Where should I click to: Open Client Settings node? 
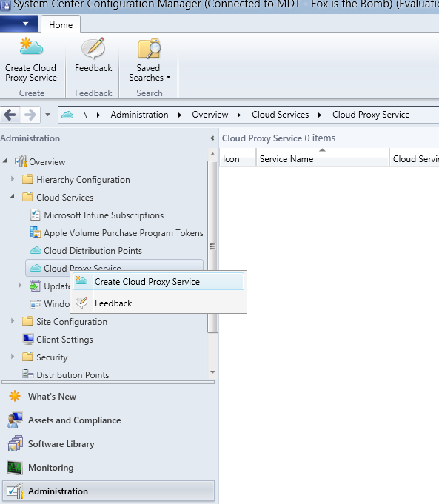click(x=64, y=340)
